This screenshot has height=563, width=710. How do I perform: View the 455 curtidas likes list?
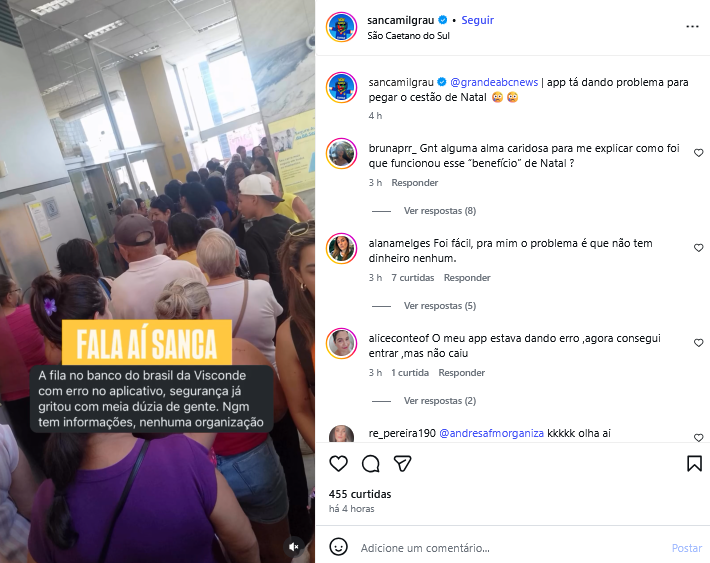tap(360, 494)
